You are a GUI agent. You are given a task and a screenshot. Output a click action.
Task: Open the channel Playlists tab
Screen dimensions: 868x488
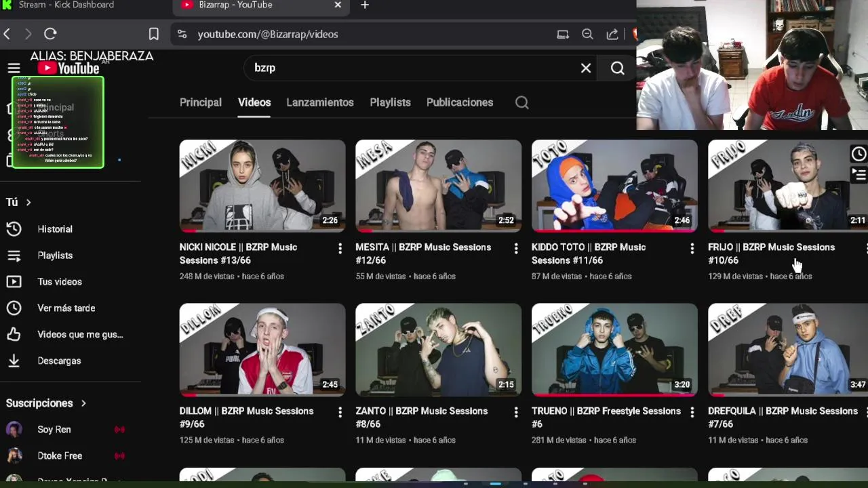(x=390, y=102)
